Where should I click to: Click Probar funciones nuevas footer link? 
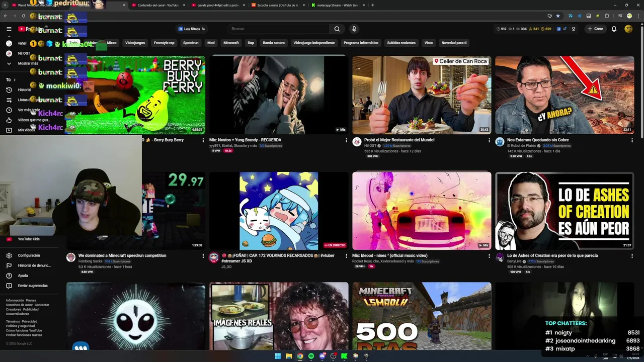pyautogui.click(x=24, y=335)
